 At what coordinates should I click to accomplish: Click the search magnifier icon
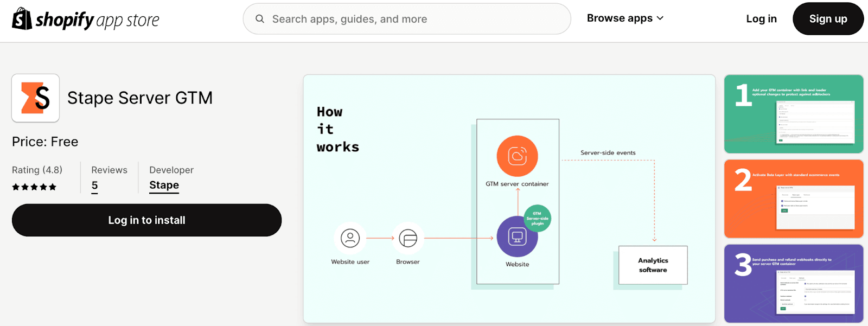260,19
